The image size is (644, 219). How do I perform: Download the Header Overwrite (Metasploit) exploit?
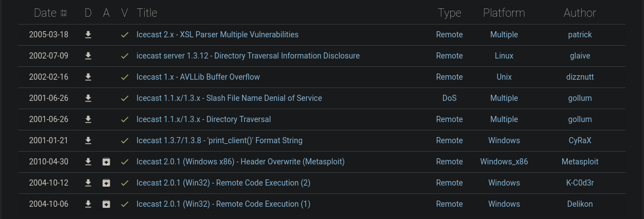tap(88, 162)
